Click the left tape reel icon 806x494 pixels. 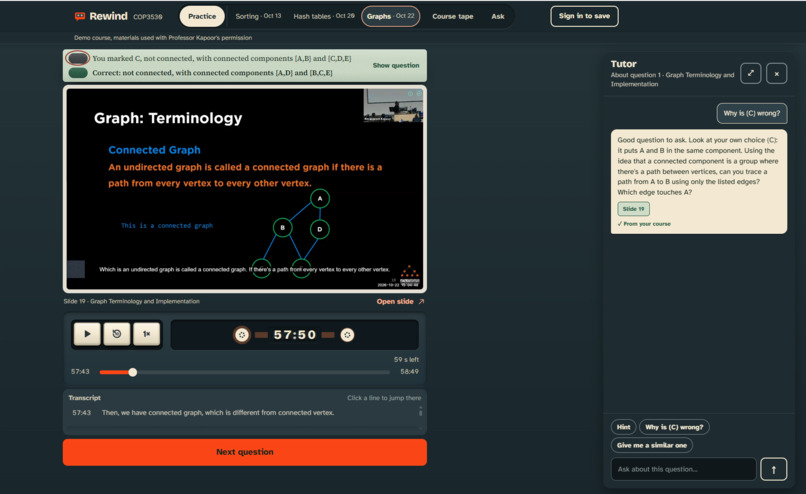coord(242,335)
